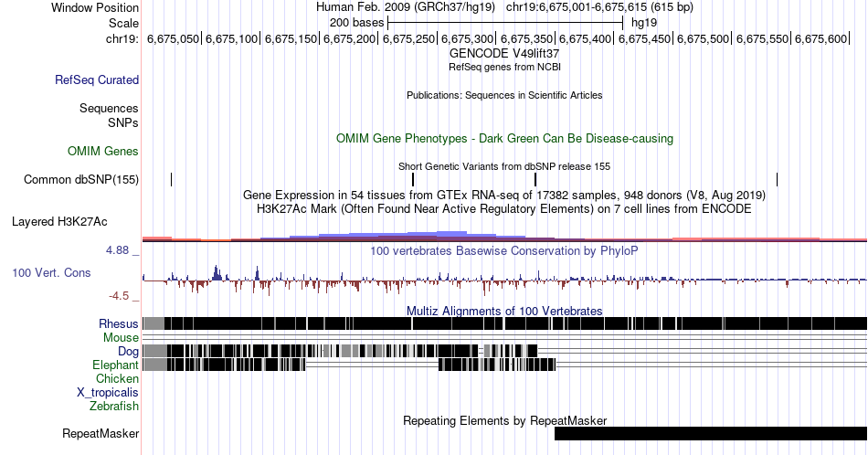Click the Mouse alignment label

pos(121,338)
